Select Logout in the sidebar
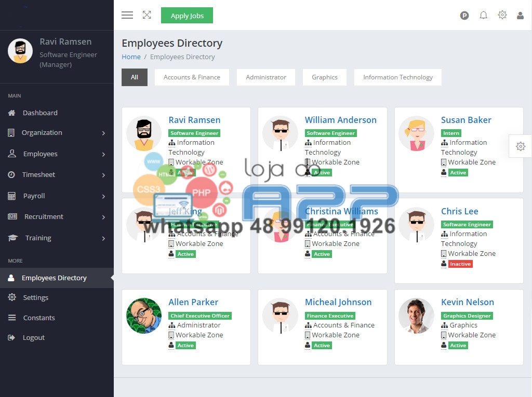This screenshot has height=397, width=532. 33,338
